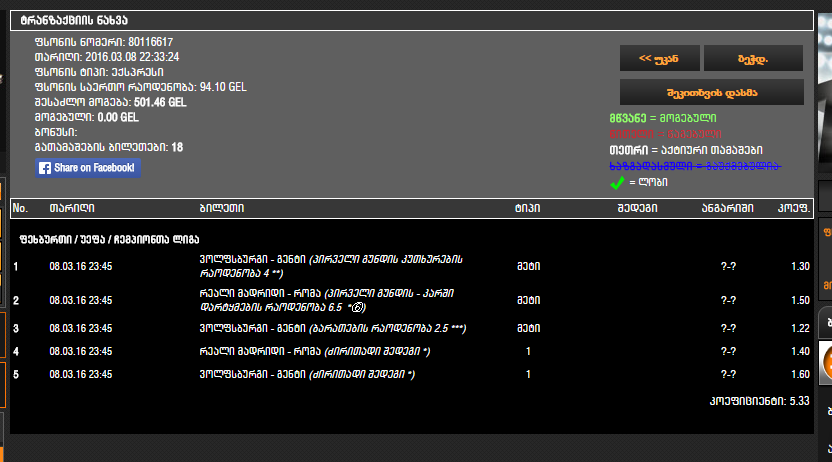Screen dimensions: 832x462
Task: Select the კოეფ. column header
Action: pos(794,208)
